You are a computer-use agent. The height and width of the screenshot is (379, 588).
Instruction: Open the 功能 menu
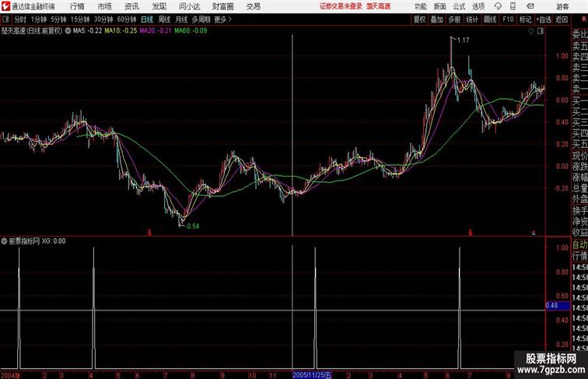(x=420, y=6)
